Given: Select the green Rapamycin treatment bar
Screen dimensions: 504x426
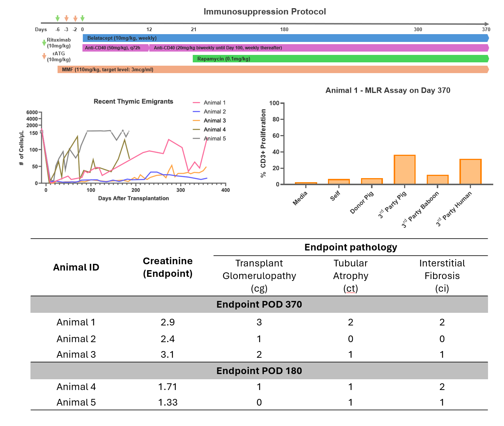Looking at the screenshot, I should click(x=340, y=59).
